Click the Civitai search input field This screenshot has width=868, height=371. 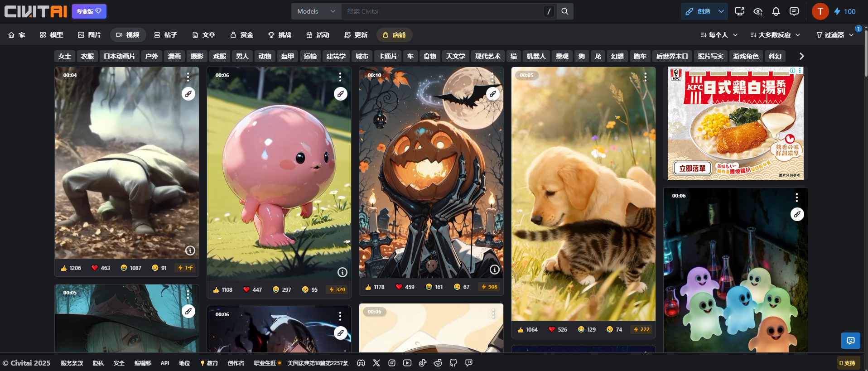point(442,11)
